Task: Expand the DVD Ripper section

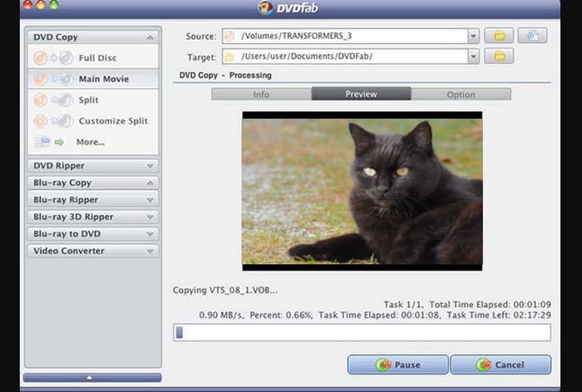Action: click(x=93, y=165)
